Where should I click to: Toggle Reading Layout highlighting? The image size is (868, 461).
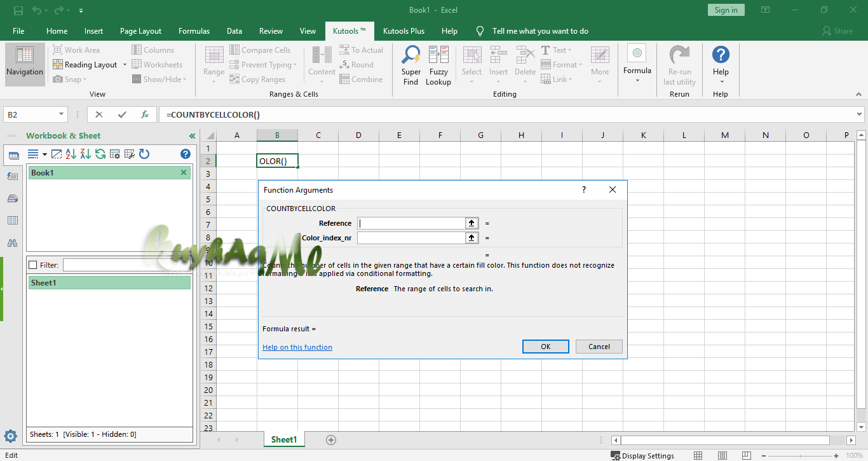(85, 65)
